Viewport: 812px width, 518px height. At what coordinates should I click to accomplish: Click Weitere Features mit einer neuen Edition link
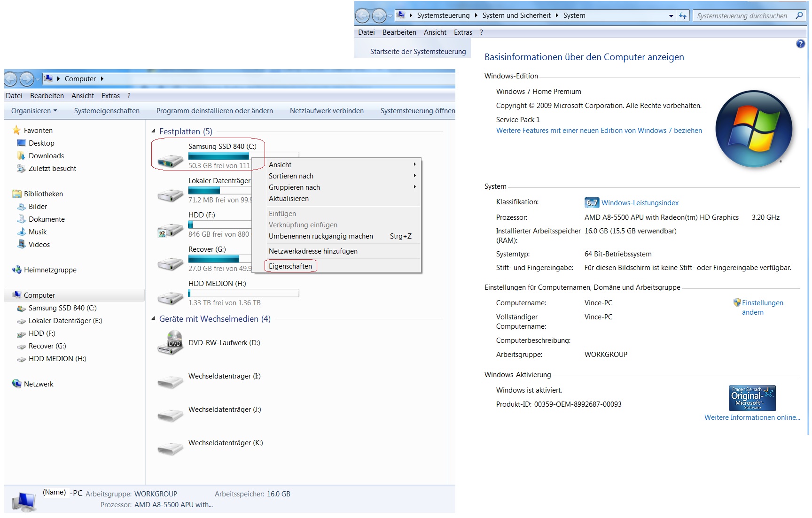pos(599,131)
